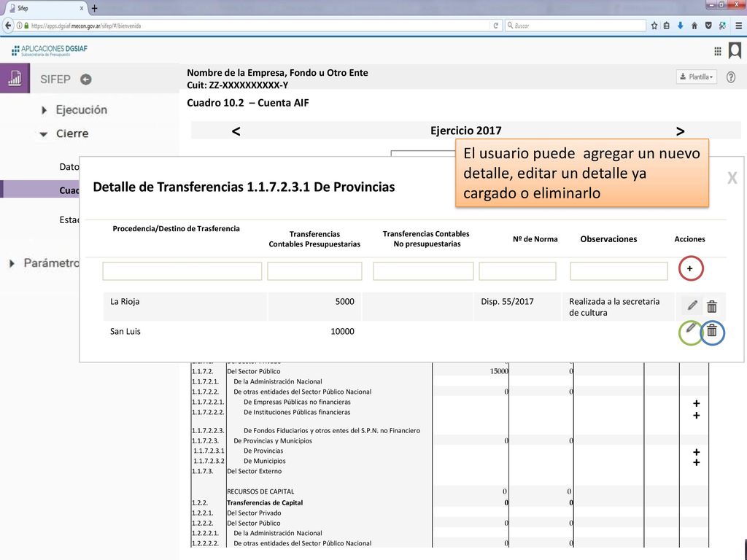Delete the La Rioja row trash icon
Image resolution: width=747 pixels, height=560 pixels.
click(x=712, y=306)
